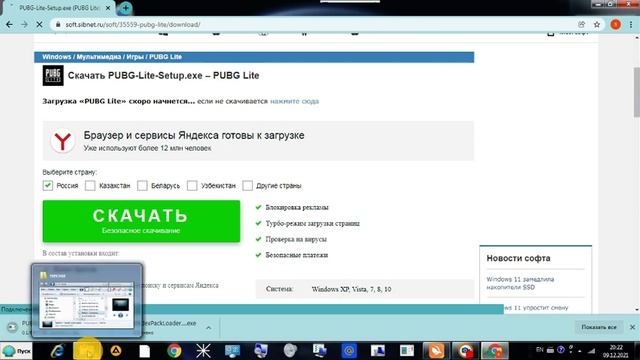Check the Беларусь country checkbox
Image resolution: width=640 pixels, height=360 pixels.
click(x=142, y=185)
